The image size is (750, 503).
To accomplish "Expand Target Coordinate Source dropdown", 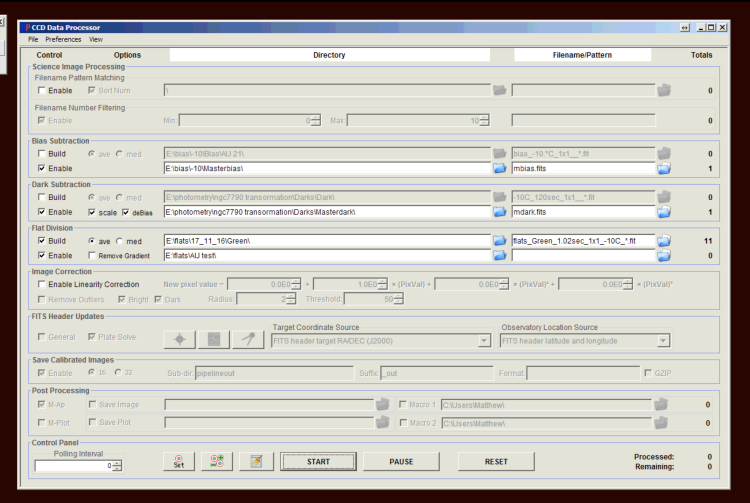I will pyautogui.click(x=484, y=340).
